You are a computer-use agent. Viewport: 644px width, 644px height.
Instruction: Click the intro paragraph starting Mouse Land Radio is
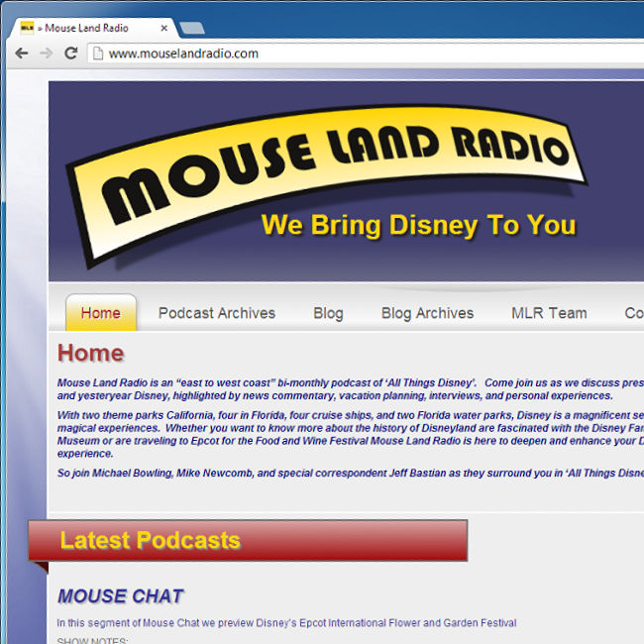[x=351, y=389]
